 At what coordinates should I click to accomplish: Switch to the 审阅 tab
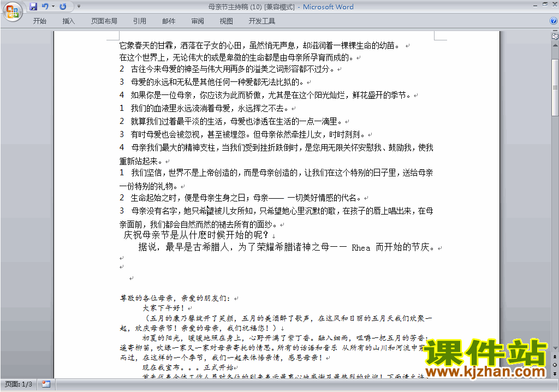click(x=198, y=21)
